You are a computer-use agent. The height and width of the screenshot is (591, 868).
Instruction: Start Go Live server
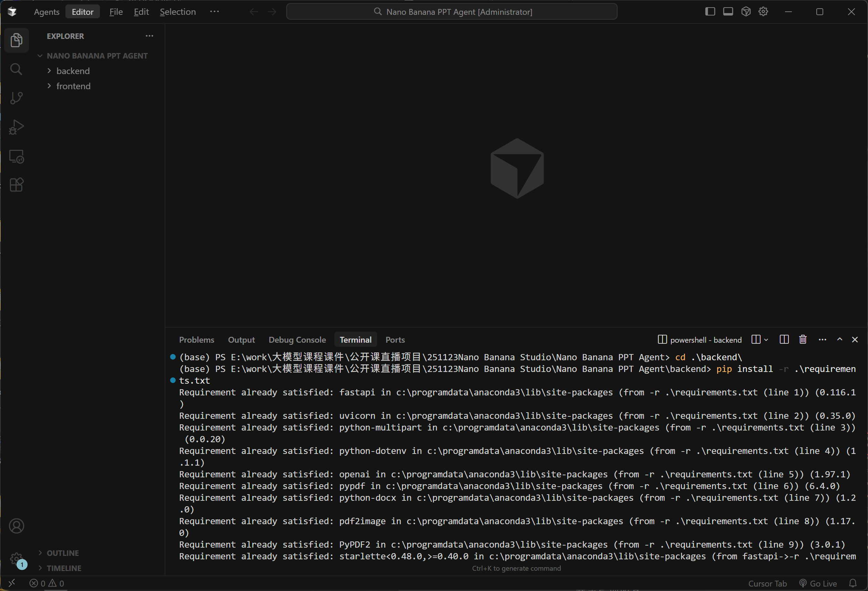click(818, 583)
